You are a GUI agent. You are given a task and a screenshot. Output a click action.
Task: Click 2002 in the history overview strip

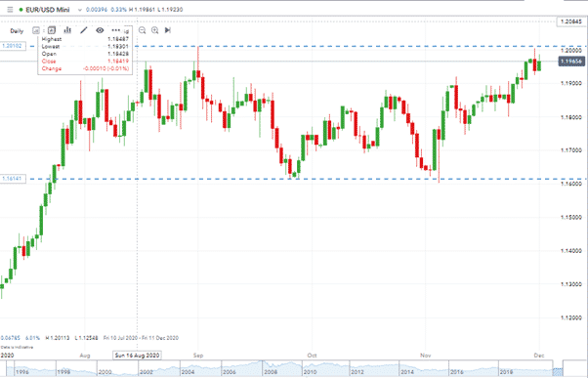pyautogui.click(x=147, y=372)
